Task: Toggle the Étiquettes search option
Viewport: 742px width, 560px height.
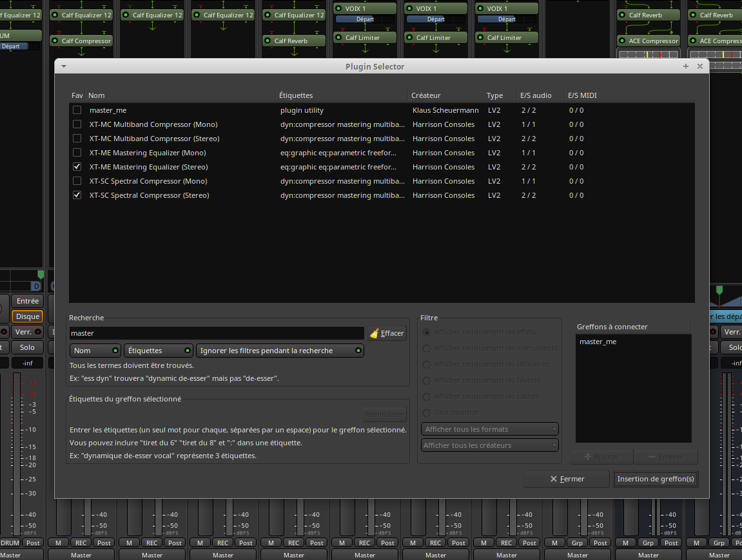Action: click(159, 351)
